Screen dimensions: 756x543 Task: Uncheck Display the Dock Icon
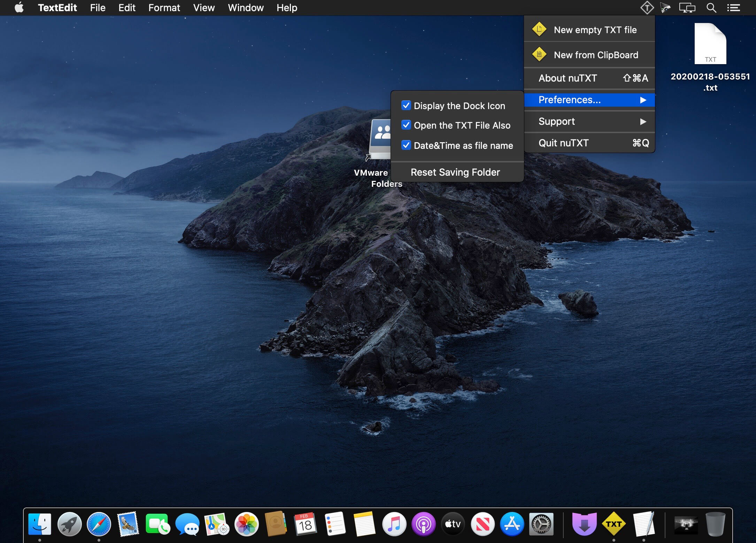coord(406,106)
